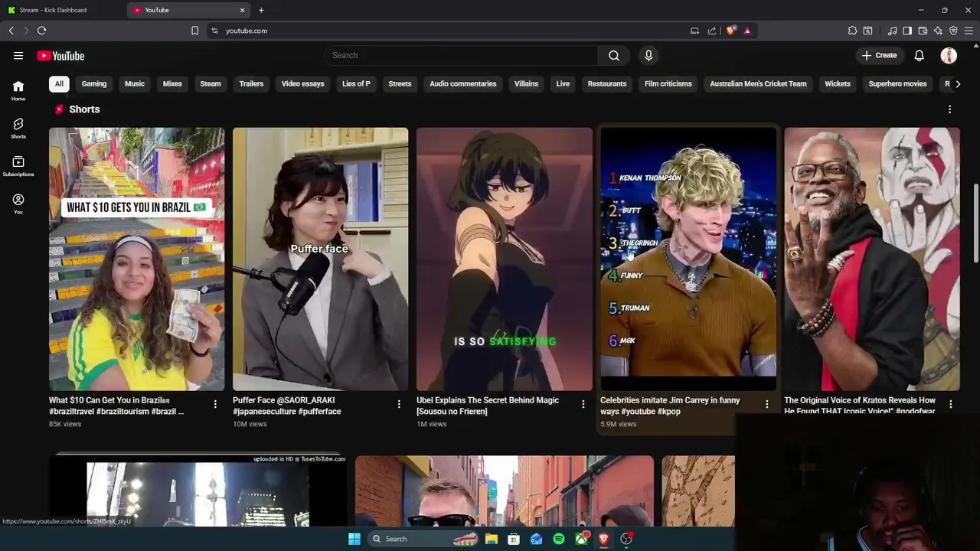
Task: Open the YouTube hamburger guide menu
Action: pos(18,55)
